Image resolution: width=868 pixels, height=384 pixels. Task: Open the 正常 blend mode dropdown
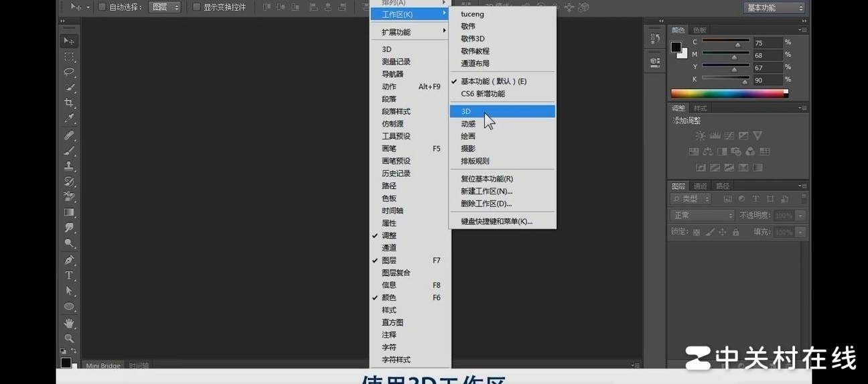(703, 216)
